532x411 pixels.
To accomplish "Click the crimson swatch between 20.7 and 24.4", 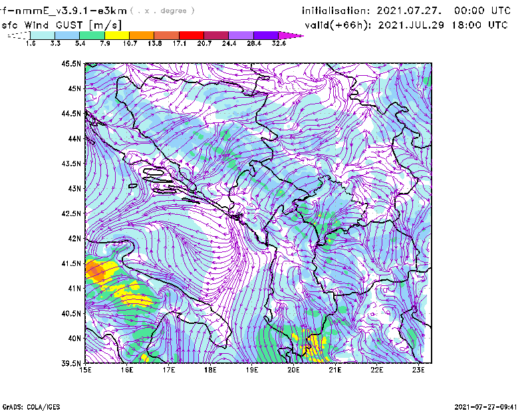I will point(216,35).
